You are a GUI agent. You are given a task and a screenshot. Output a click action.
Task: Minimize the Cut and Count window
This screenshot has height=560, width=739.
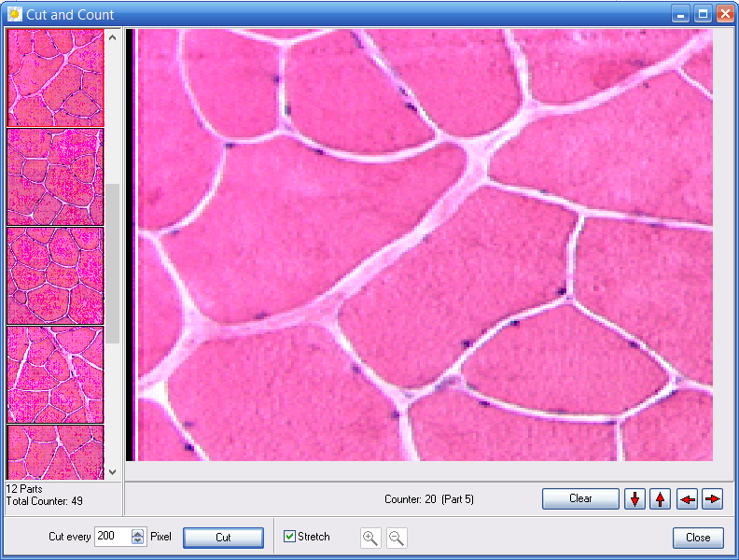pyautogui.click(x=680, y=14)
